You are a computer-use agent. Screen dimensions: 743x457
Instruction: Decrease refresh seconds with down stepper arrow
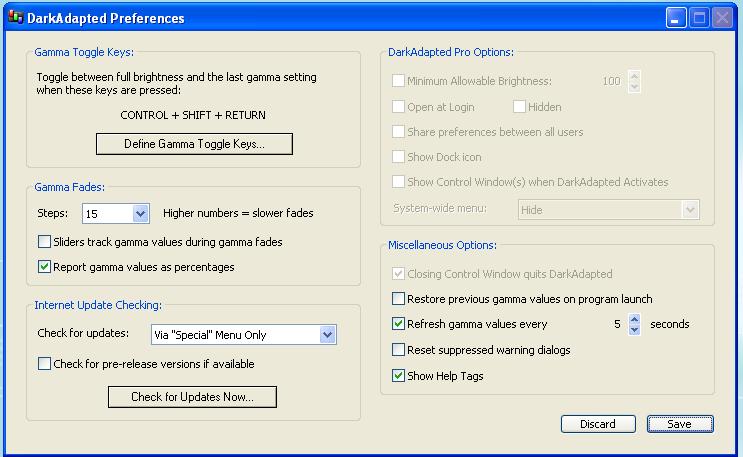click(634, 329)
